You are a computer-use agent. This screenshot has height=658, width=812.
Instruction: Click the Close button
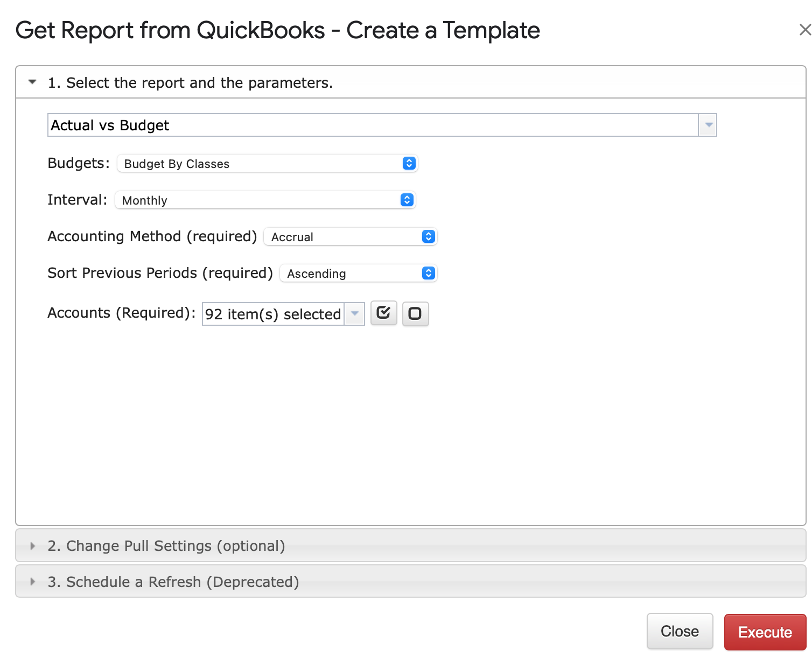[x=680, y=631]
